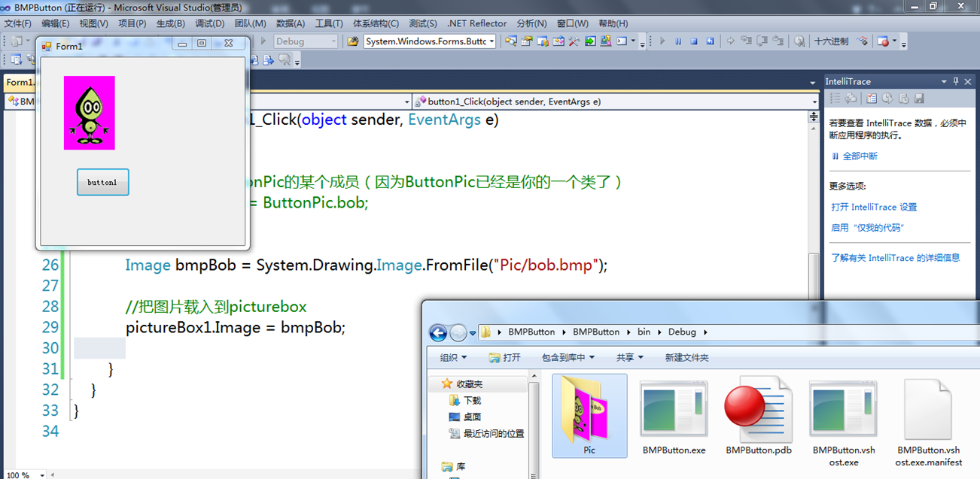Select the BMPButton.exe file
980x479 pixels.
coord(674,418)
